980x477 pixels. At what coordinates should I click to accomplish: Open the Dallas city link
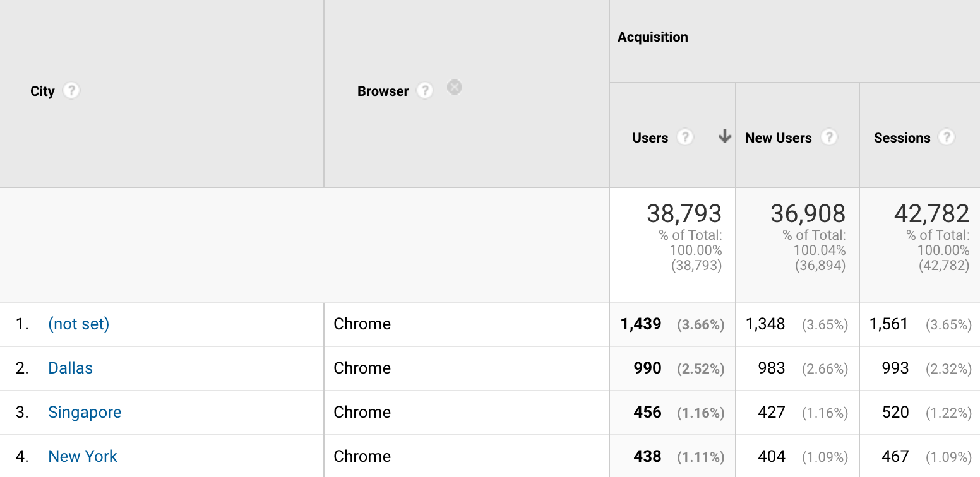click(70, 368)
